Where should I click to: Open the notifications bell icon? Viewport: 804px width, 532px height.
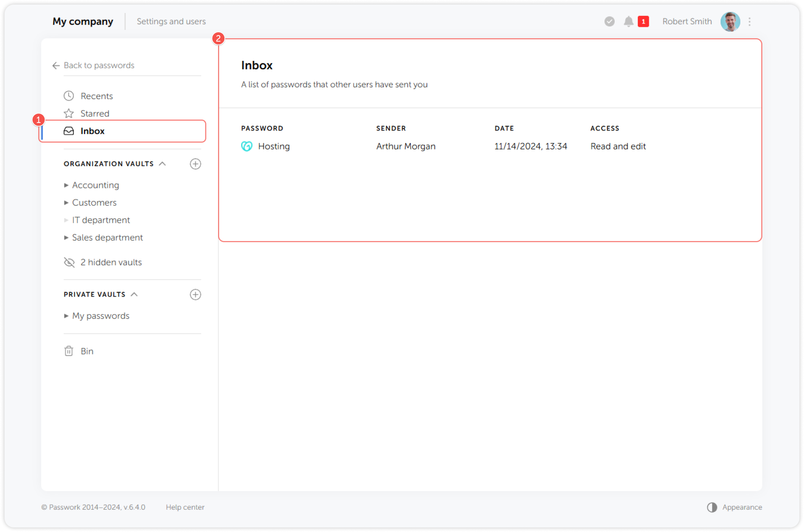628,22
